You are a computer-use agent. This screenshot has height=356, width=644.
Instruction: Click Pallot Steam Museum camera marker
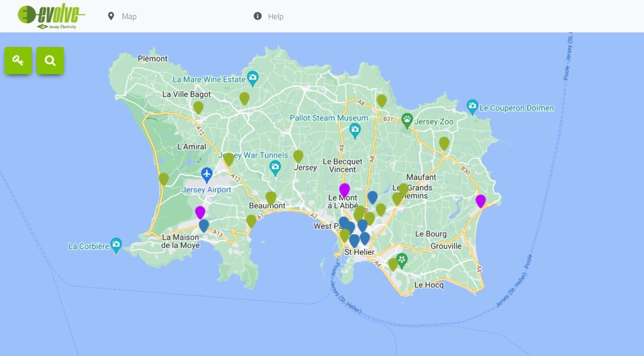[x=355, y=130]
